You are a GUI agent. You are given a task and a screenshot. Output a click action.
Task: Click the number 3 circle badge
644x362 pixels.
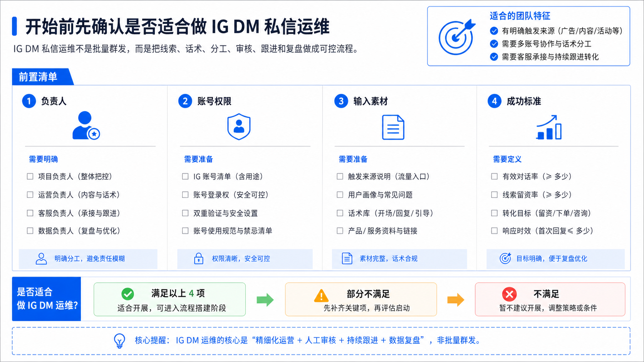tap(341, 101)
